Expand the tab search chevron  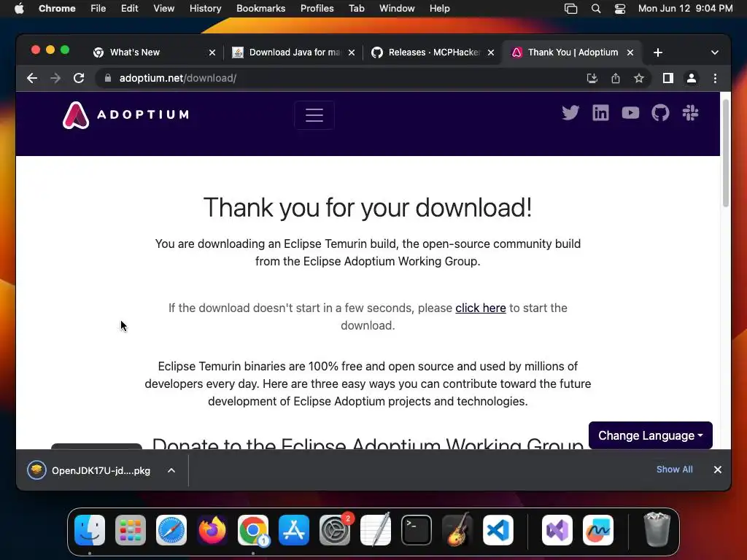pos(715,52)
